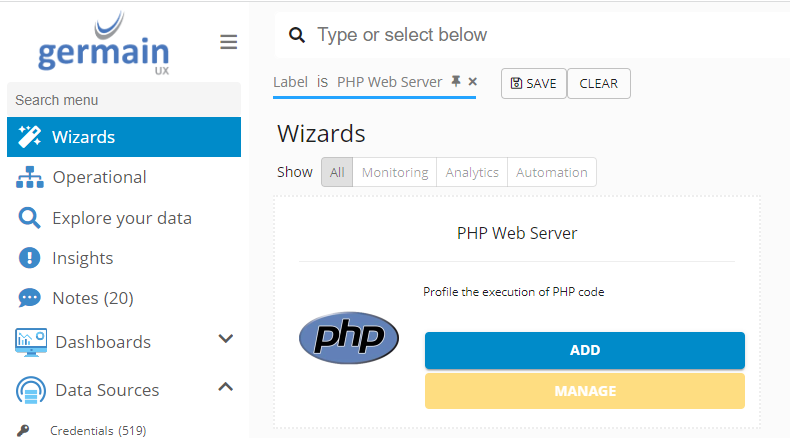This screenshot has height=438, width=790.
Task: Filter wizards by Monitoring
Action: 395,172
